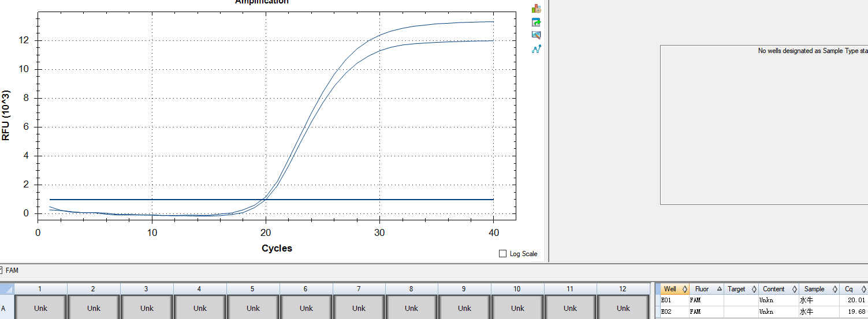Select plate column 7 header

coord(359,289)
